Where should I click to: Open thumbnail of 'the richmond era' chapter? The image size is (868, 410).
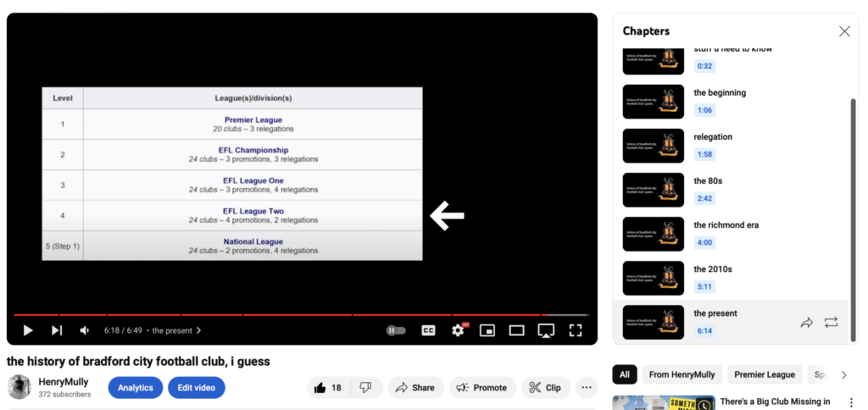(x=654, y=234)
